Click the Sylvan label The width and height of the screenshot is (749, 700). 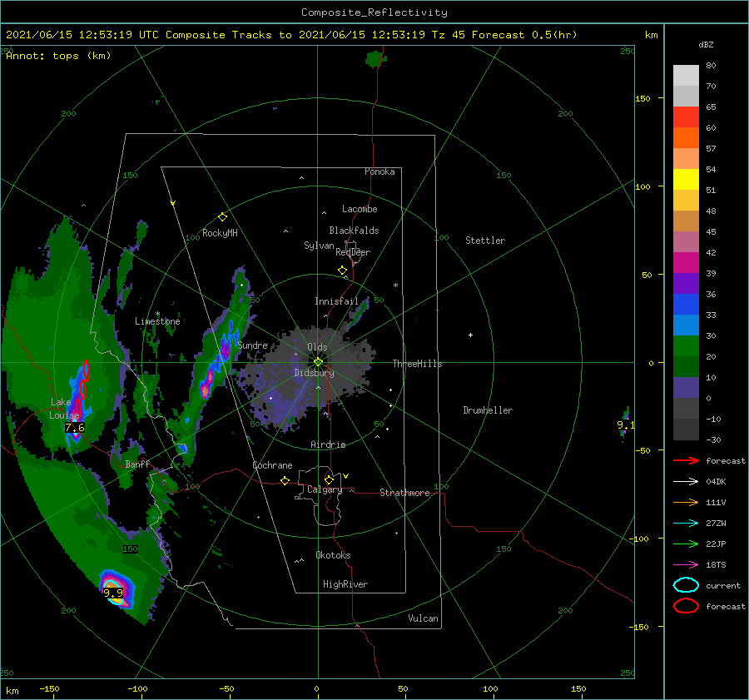(x=319, y=246)
